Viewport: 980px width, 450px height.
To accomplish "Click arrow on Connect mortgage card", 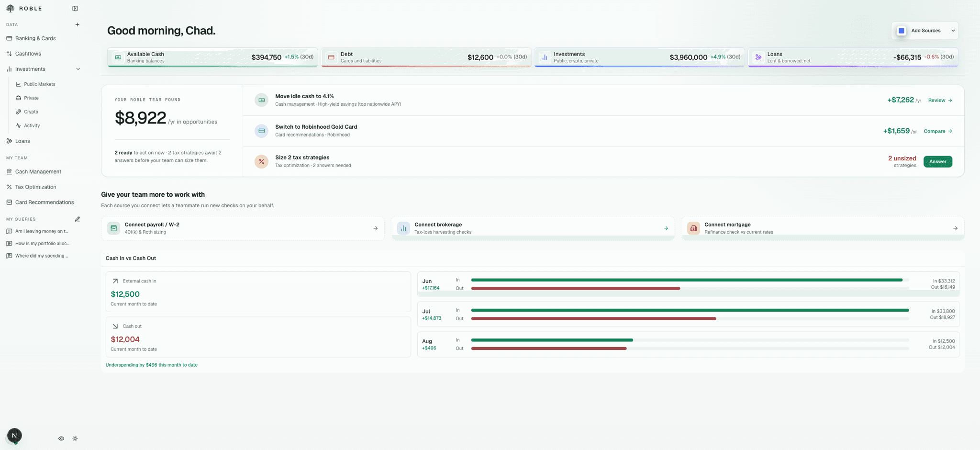I will [x=956, y=228].
